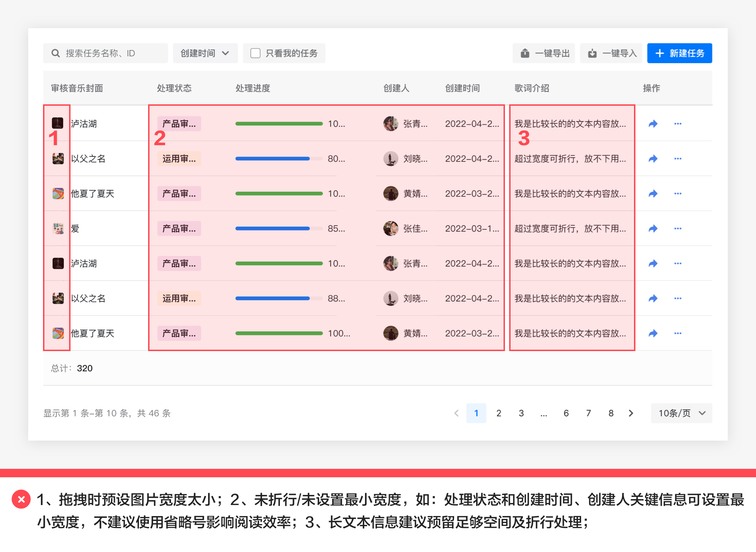Click the share arrow in the first 泸沽湖 row
756x552 pixels.
pyautogui.click(x=653, y=124)
